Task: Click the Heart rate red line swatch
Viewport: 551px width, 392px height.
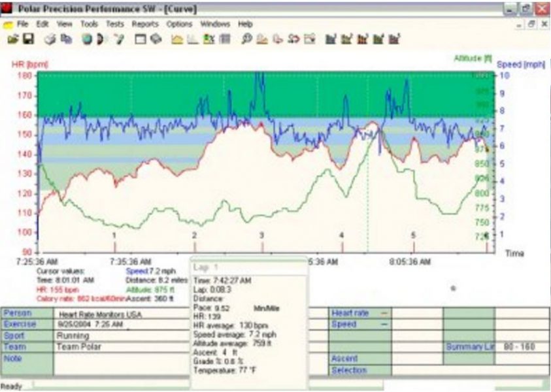Action: [384, 314]
